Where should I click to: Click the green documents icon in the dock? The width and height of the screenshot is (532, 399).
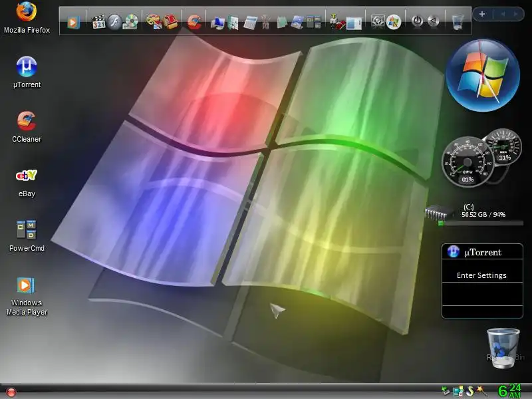click(x=233, y=23)
